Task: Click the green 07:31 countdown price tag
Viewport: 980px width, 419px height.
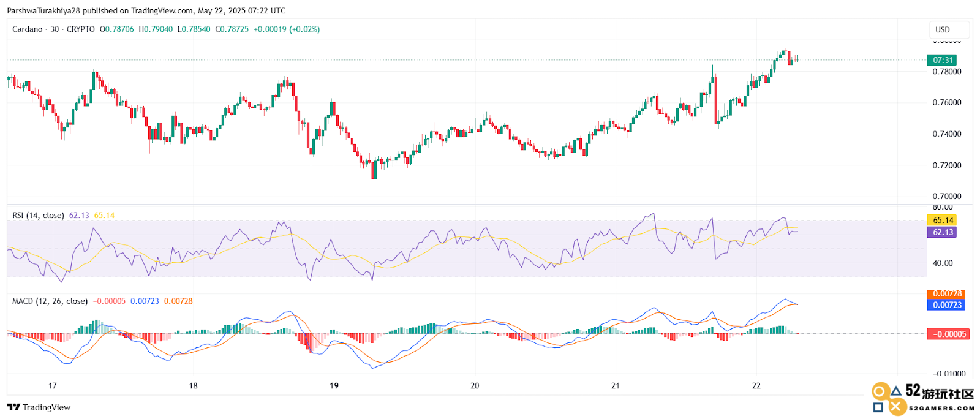Action: point(942,60)
